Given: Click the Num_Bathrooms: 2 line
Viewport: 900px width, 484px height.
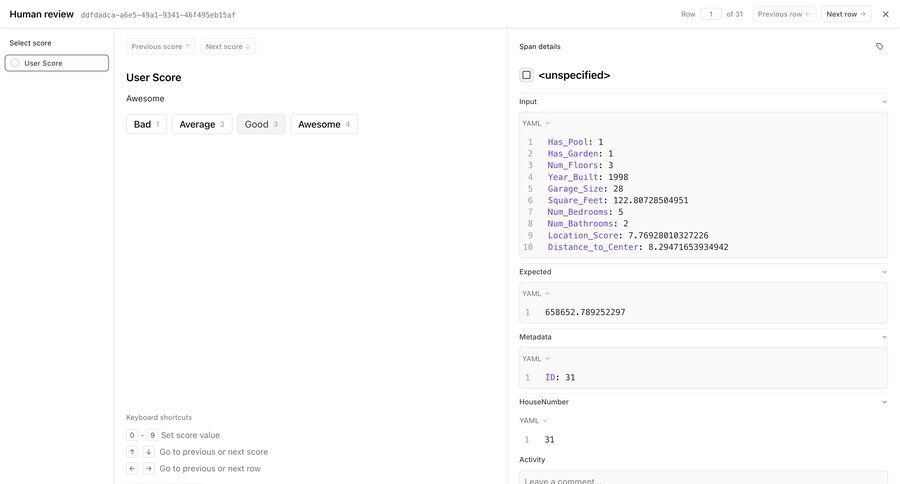Looking at the screenshot, I should (588, 223).
